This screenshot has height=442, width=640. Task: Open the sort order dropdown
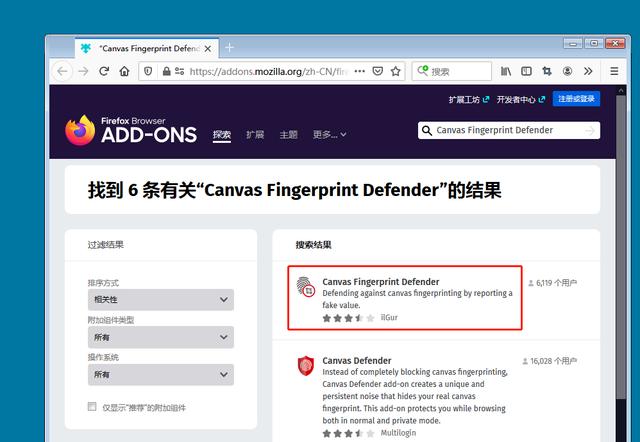click(161, 300)
